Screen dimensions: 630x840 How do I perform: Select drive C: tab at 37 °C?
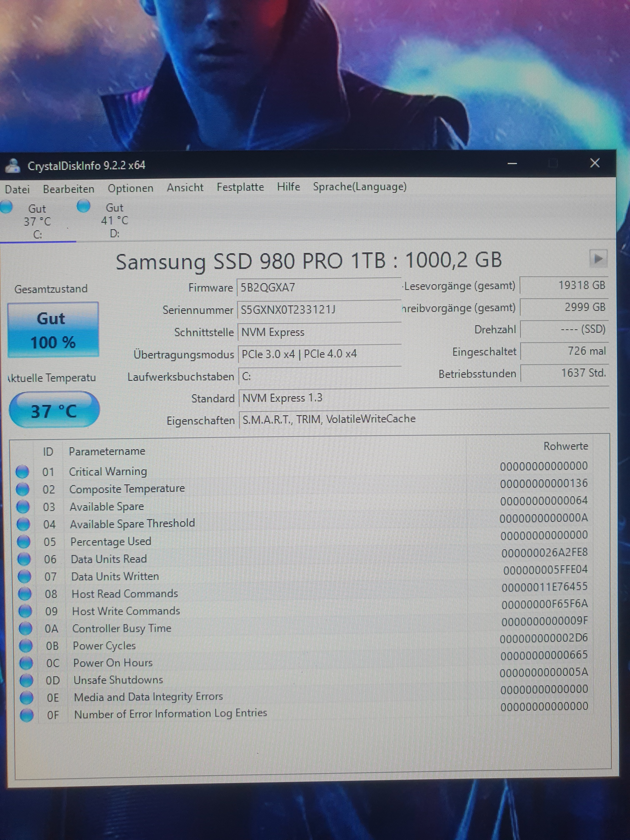point(36,221)
